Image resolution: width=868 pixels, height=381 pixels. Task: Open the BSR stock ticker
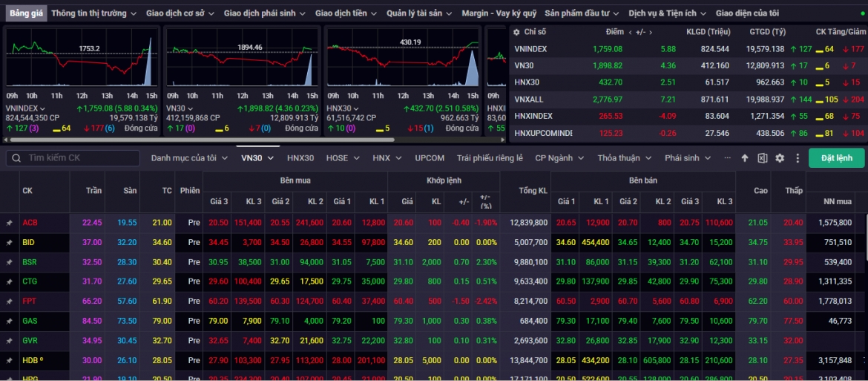point(30,262)
